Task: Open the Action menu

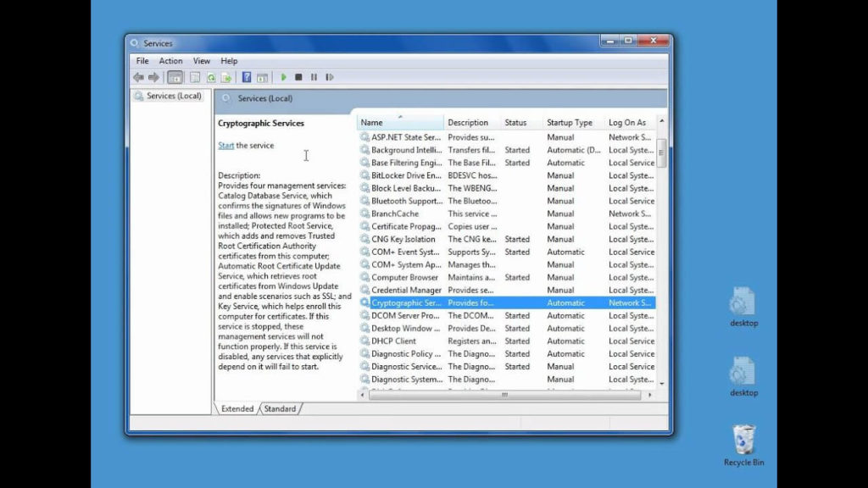Action: pyautogui.click(x=170, y=61)
